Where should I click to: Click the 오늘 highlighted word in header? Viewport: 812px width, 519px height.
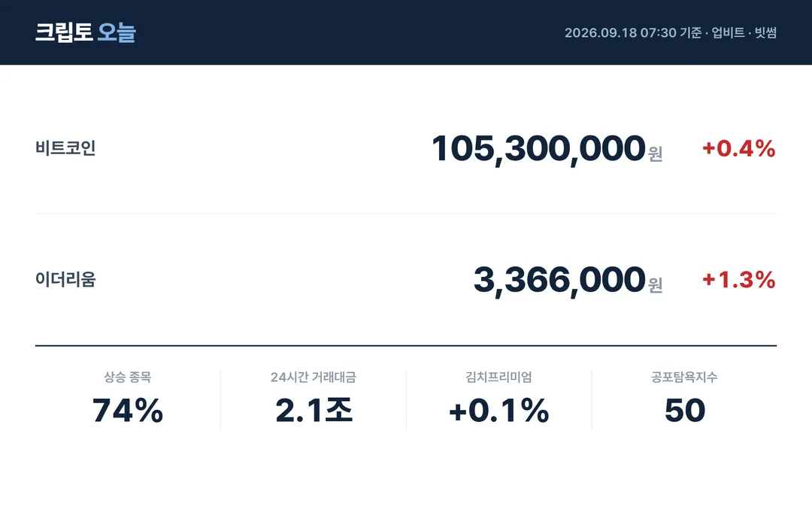[117, 32]
